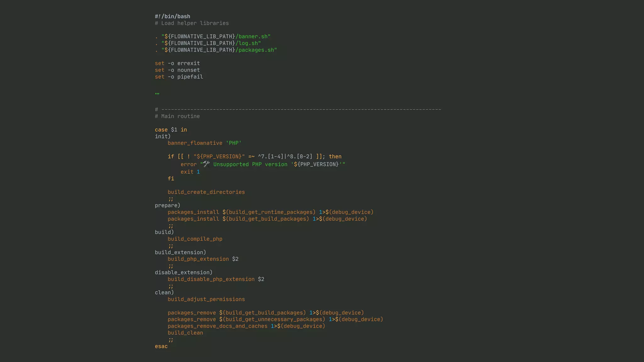Select the '# Main routine' comment
Screen dimensions: 644x362
click(177, 116)
